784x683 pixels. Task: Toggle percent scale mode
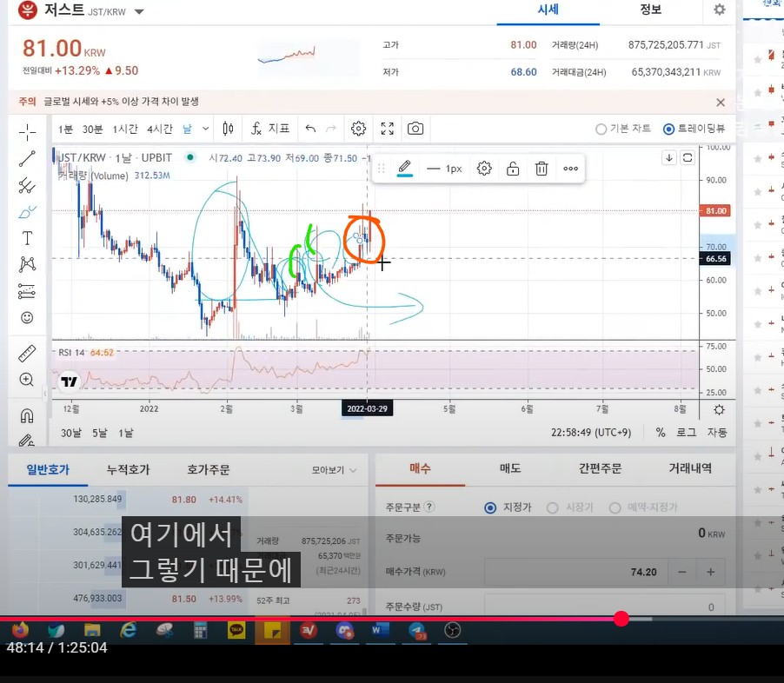[661, 433]
